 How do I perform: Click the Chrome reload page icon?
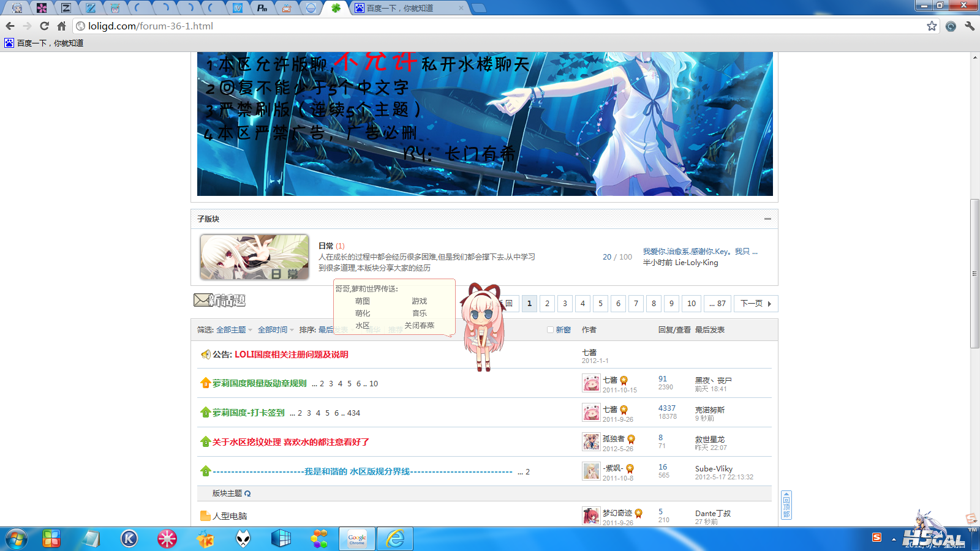point(44,26)
